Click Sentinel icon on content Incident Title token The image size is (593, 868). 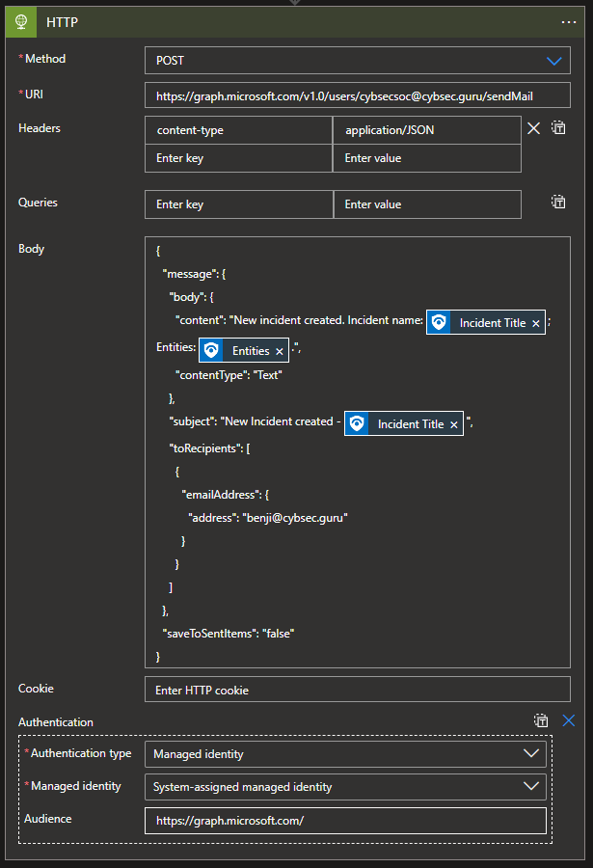[439, 322]
